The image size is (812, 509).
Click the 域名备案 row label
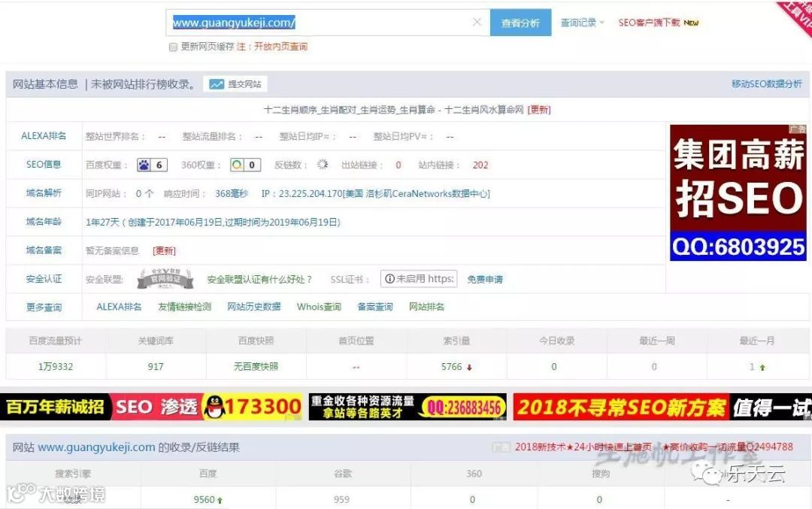(44, 250)
